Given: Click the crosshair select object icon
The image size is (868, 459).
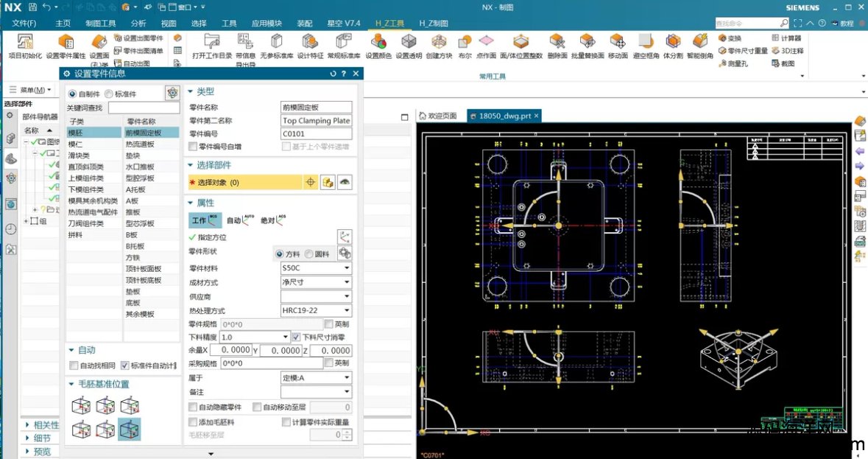Looking at the screenshot, I should click(x=311, y=182).
